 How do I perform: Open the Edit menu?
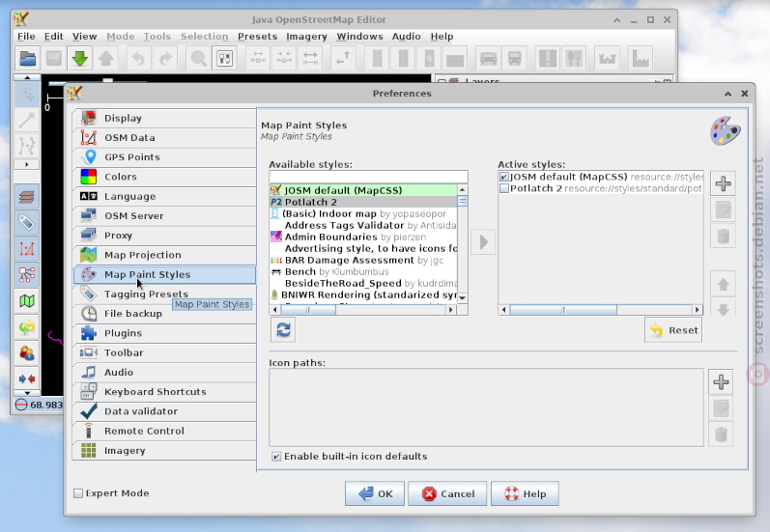click(53, 37)
